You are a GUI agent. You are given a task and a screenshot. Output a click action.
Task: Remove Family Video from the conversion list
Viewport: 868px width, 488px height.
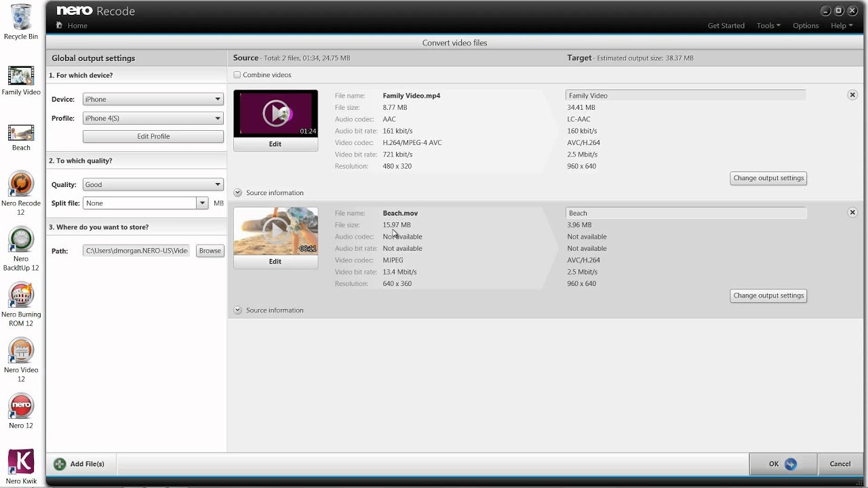pyautogui.click(x=852, y=95)
